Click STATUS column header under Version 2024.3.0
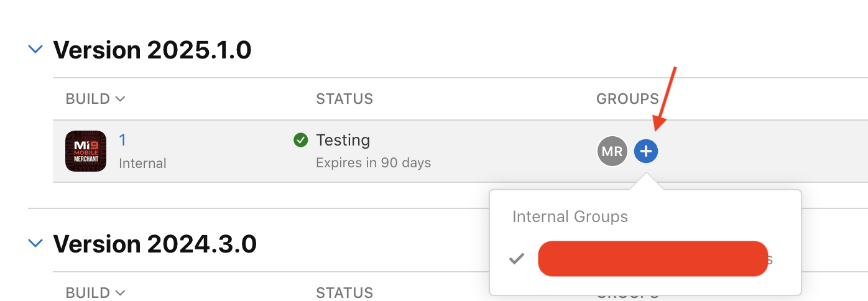868x301 pixels. 344,292
